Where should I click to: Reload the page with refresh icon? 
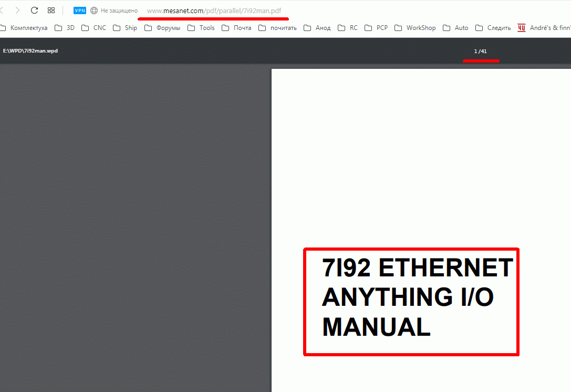[34, 10]
